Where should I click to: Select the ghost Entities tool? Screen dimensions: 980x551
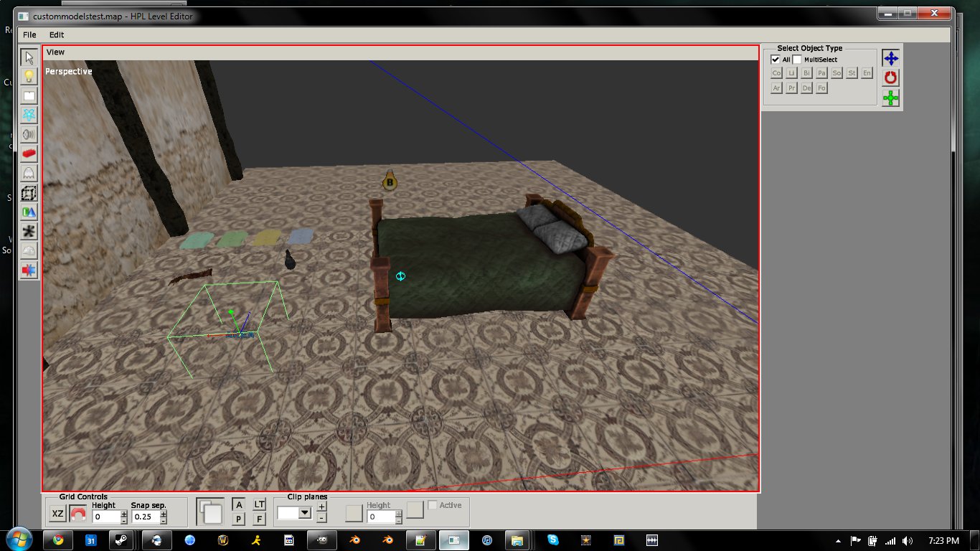click(x=29, y=173)
